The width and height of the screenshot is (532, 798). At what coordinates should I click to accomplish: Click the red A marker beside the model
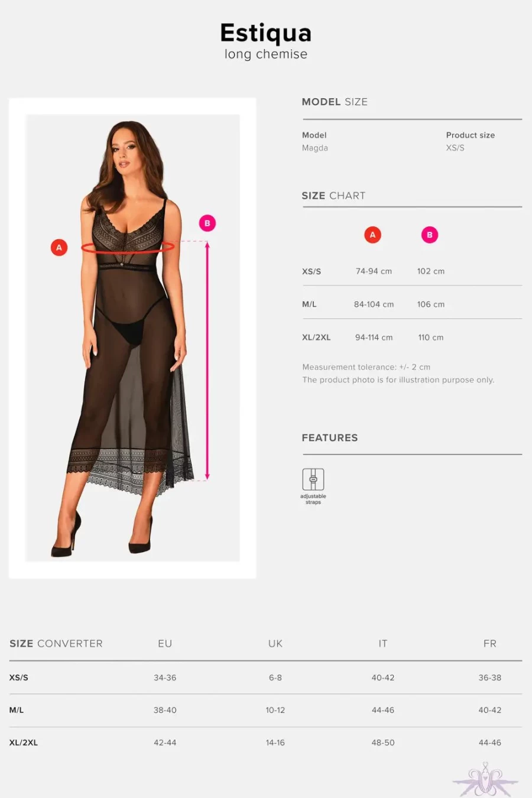point(59,248)
